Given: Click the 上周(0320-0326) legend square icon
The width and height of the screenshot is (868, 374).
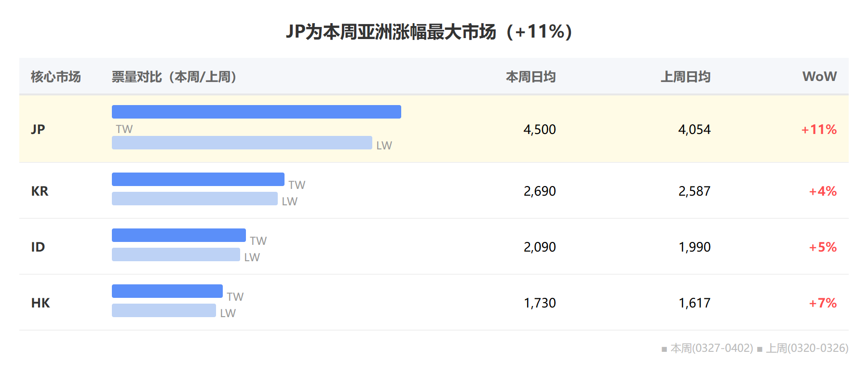Looking at the screenshot, I should tap(759, 349).
